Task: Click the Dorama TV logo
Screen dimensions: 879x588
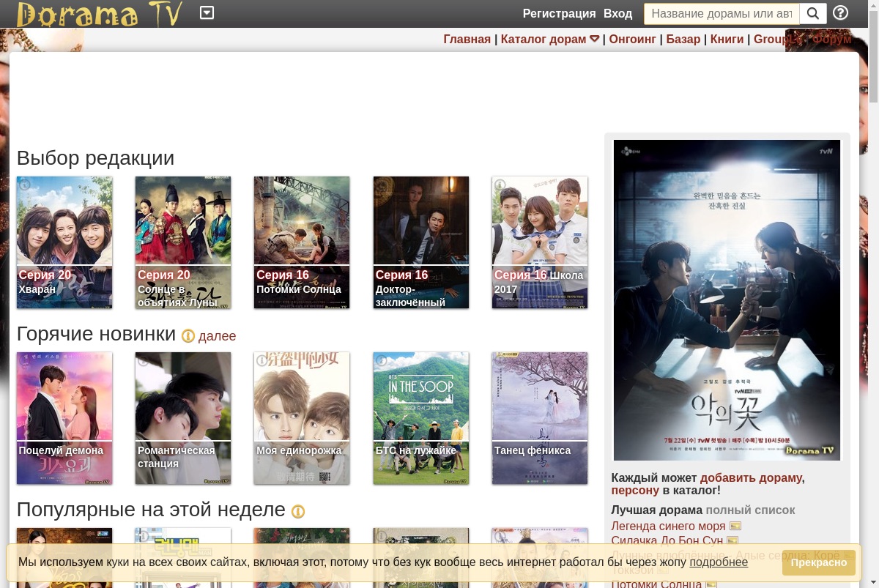Action: click(x=99, y=14)
